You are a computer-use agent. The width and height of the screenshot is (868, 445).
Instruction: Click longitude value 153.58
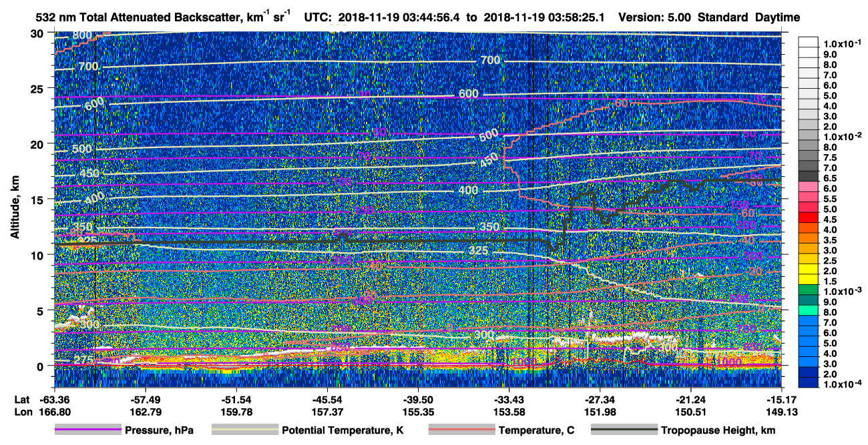(x=509, y=412)
